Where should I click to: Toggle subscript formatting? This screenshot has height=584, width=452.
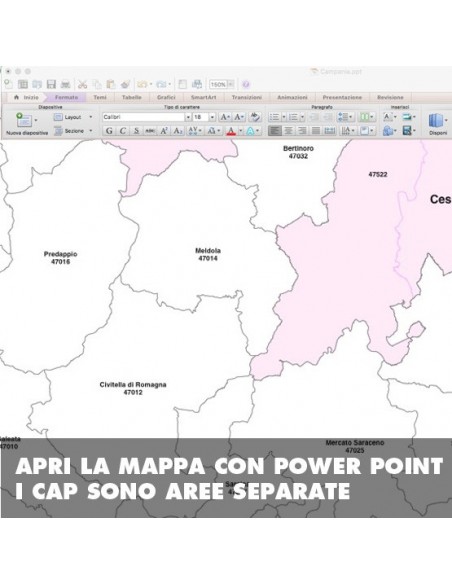[178, 131]
